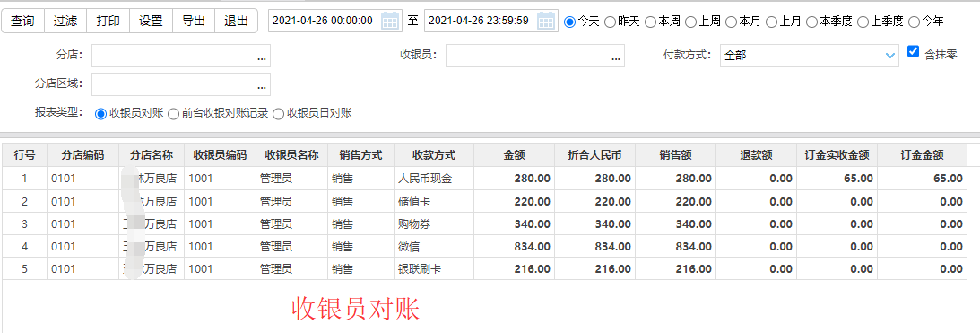Pick the 本月 radio option

click(731, 22)
